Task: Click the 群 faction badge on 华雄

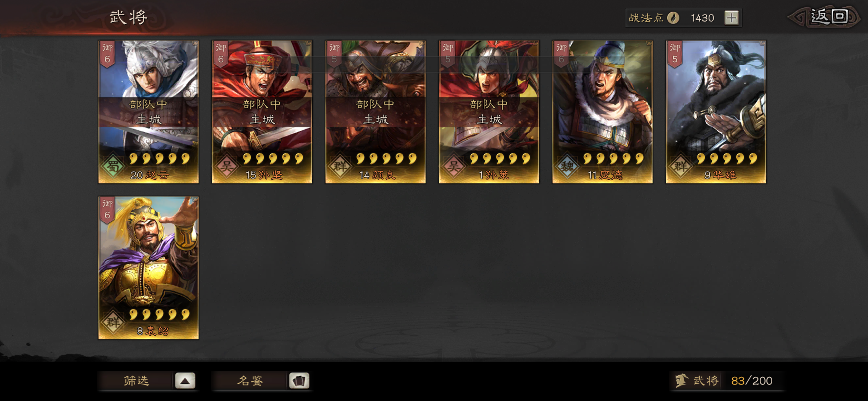Action: [680, 167]
